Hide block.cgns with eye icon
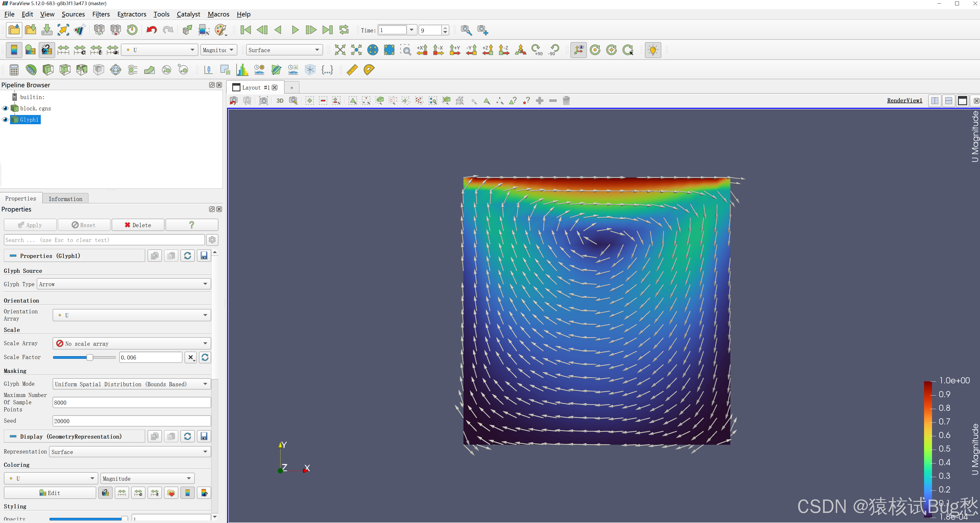 (5, 108)
